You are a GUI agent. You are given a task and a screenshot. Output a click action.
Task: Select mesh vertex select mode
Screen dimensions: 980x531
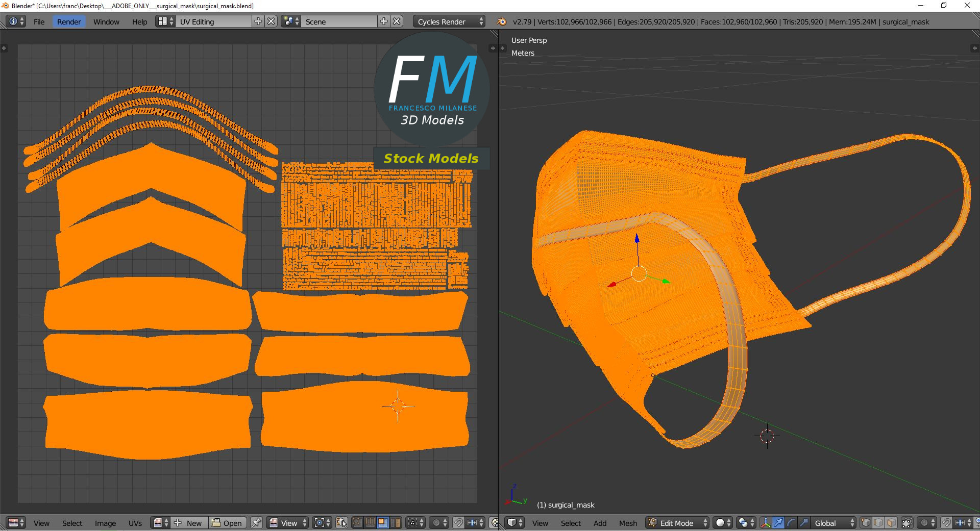click(x=866, y=523)
